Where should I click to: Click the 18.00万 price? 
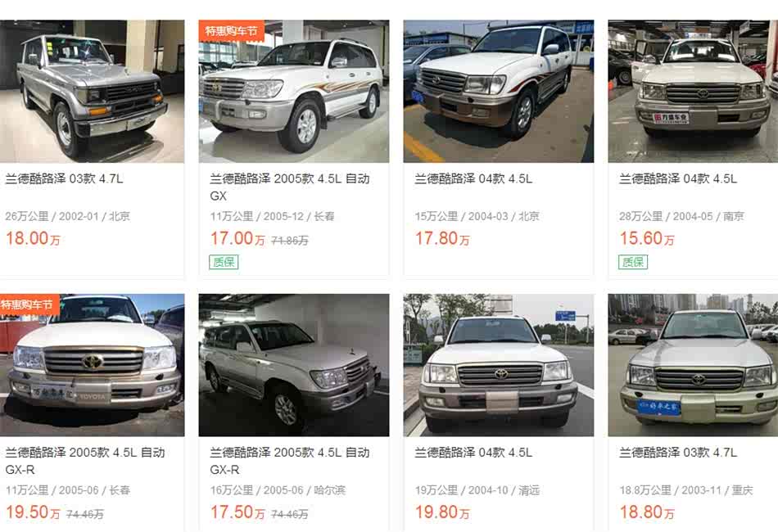33,238
